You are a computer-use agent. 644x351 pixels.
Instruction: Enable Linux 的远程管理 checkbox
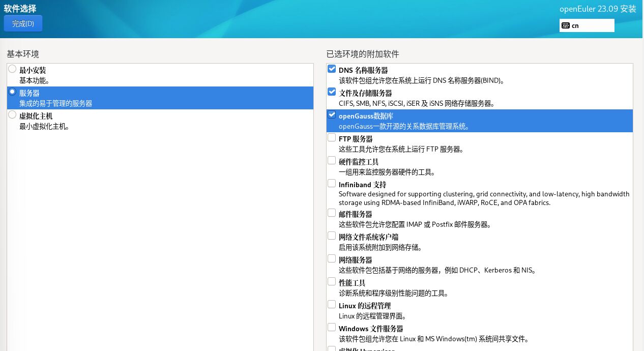[x=332, y=305]
